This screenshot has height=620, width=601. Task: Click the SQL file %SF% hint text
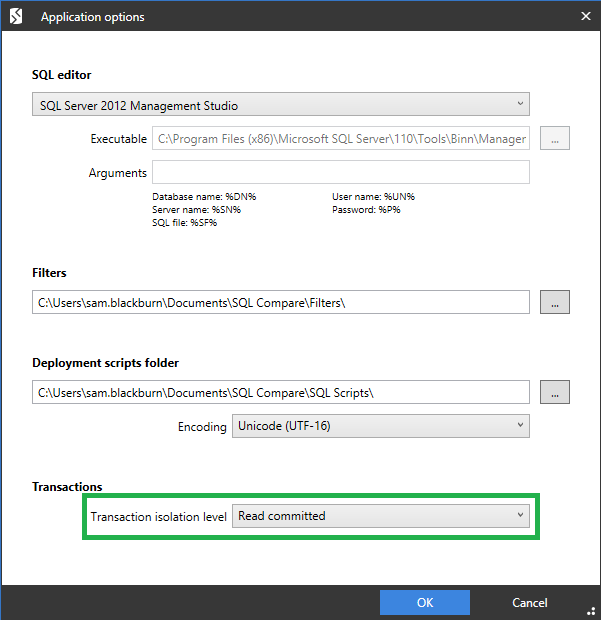(x=185, y=222)
